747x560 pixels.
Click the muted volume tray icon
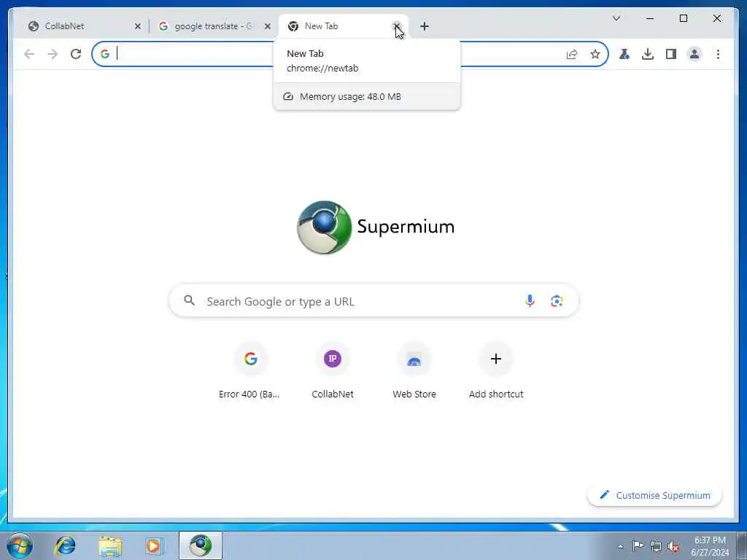coord(673,547)
